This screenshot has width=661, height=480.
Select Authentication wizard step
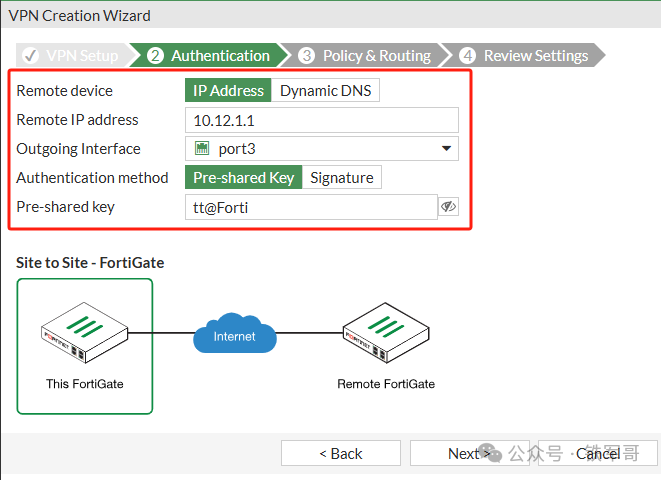pos(209,55)
